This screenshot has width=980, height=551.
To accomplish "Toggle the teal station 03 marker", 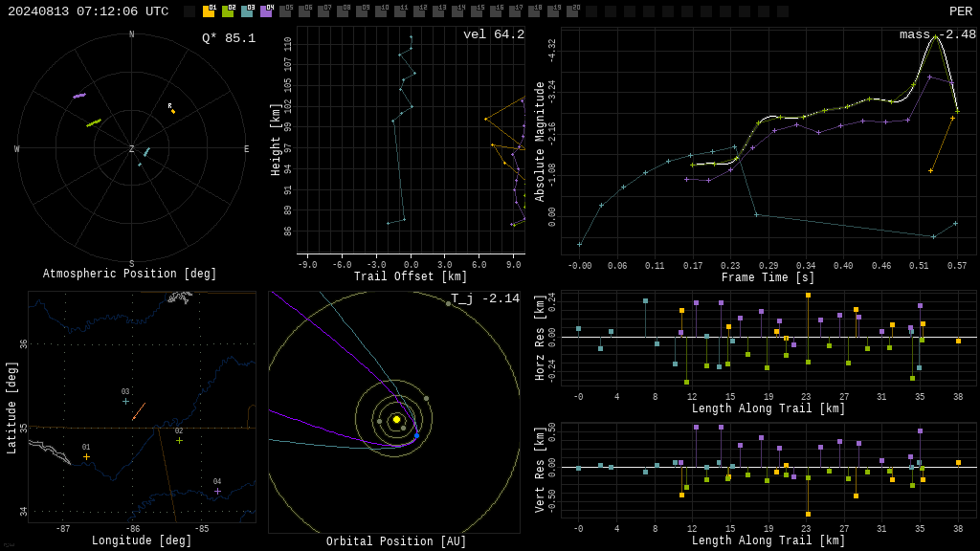I will click(247, 11).
